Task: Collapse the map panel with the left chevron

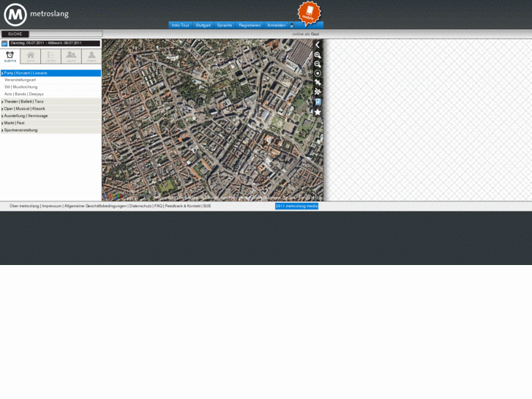Action: [318, 45]
